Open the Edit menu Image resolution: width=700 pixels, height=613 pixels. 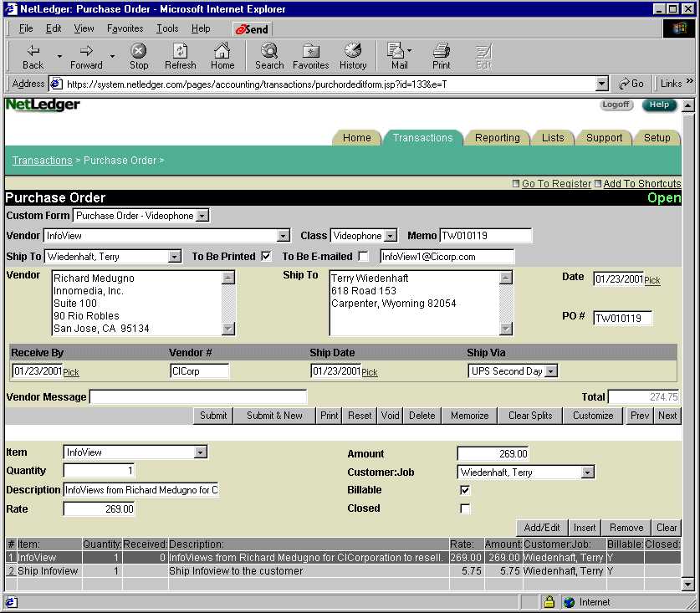point(54,28)
